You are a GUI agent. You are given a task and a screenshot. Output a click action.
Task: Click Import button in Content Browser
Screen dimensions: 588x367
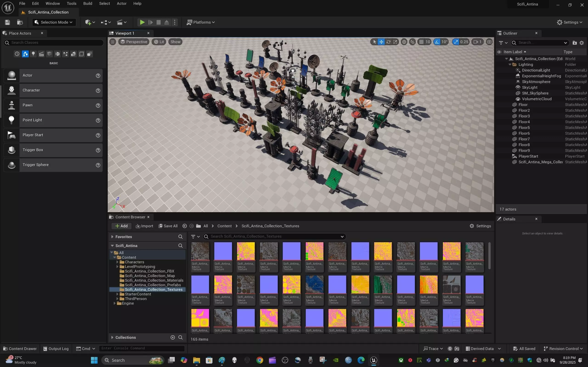[x=144, y=226]
